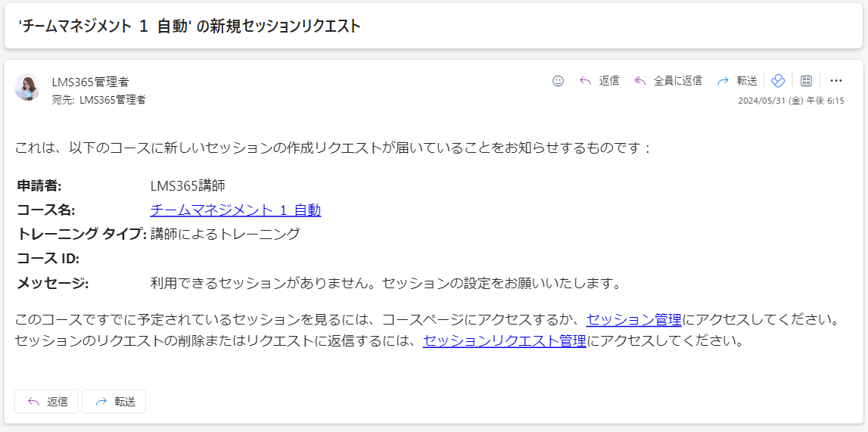The image size is (868, 432).
Task: Click the date 2024/05/31 (金) 午後 6:15
Action: pyautogui.click(x=791, y=101)
